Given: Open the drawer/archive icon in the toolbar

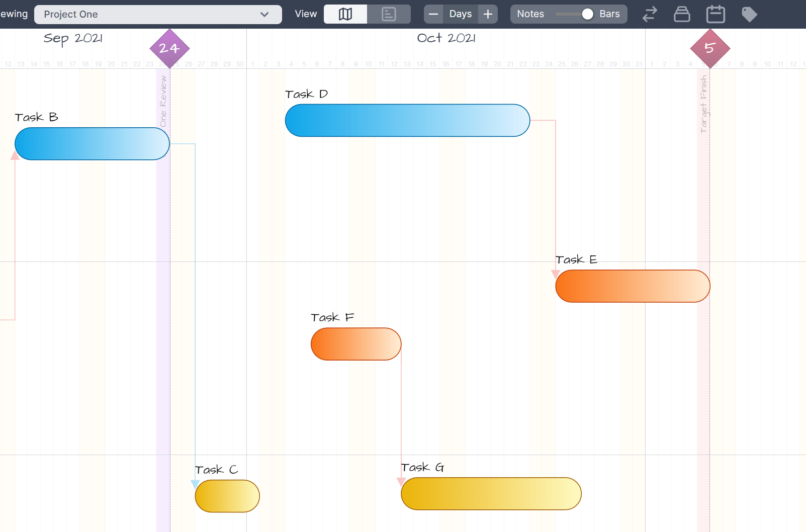Looking at the screenshot, I should (682, 14).
